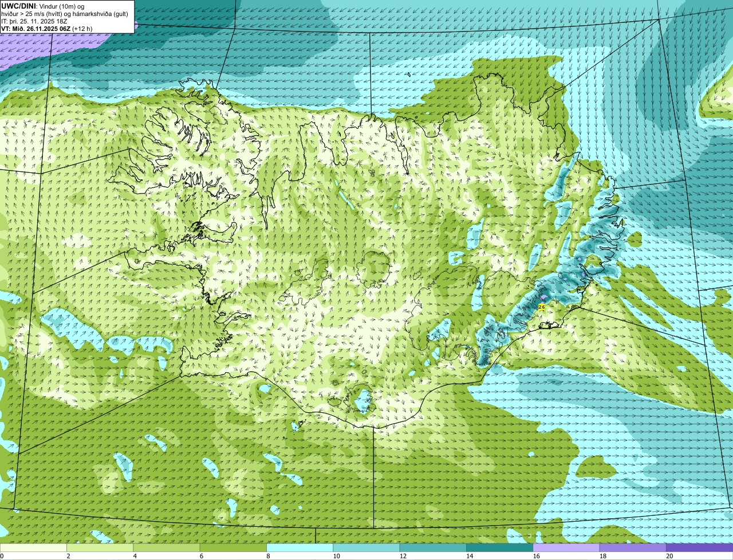The width and height of the screenshot is (733, 560).
Task: Select the 18–20 m/s purple swatch
Action: tap(633, 547)
